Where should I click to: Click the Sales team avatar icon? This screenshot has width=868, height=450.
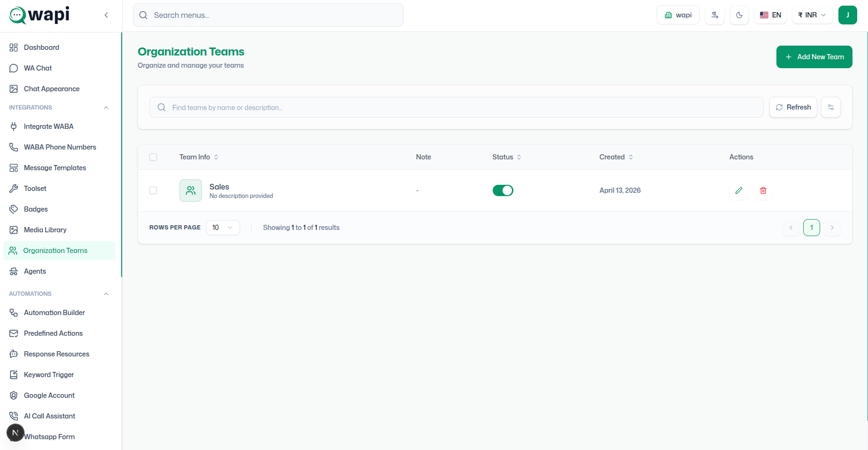click(x=191, y=190)
